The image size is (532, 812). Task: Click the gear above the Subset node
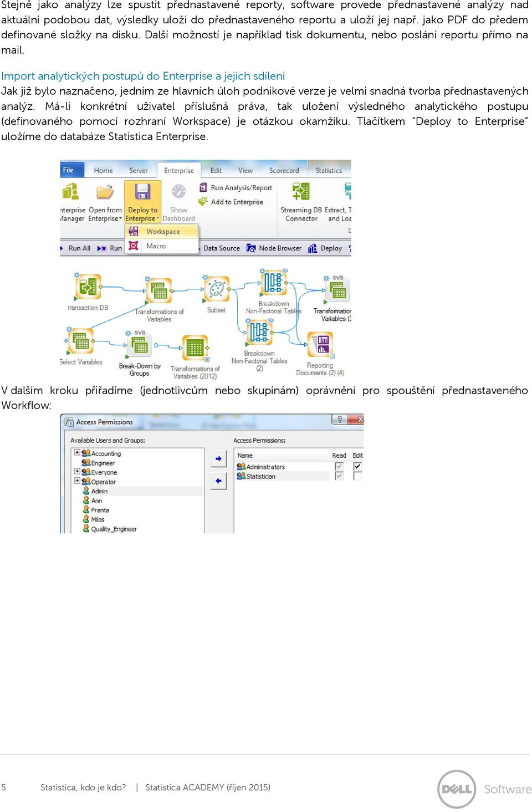[205, 277]
